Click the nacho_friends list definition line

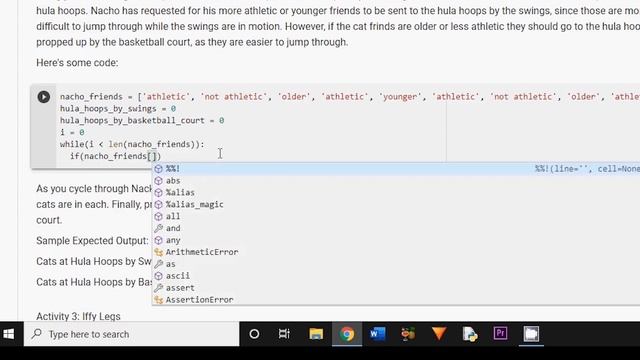click(x=350, y=97)
